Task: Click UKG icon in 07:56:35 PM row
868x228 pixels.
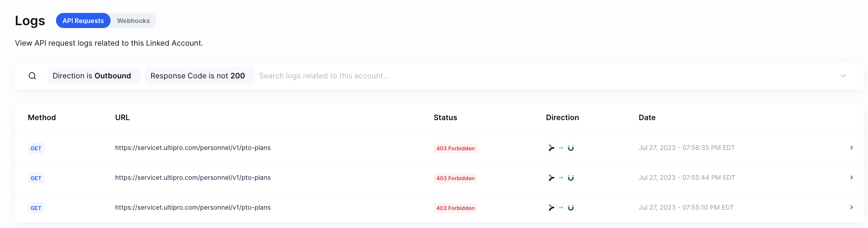Action: [571, 148]
